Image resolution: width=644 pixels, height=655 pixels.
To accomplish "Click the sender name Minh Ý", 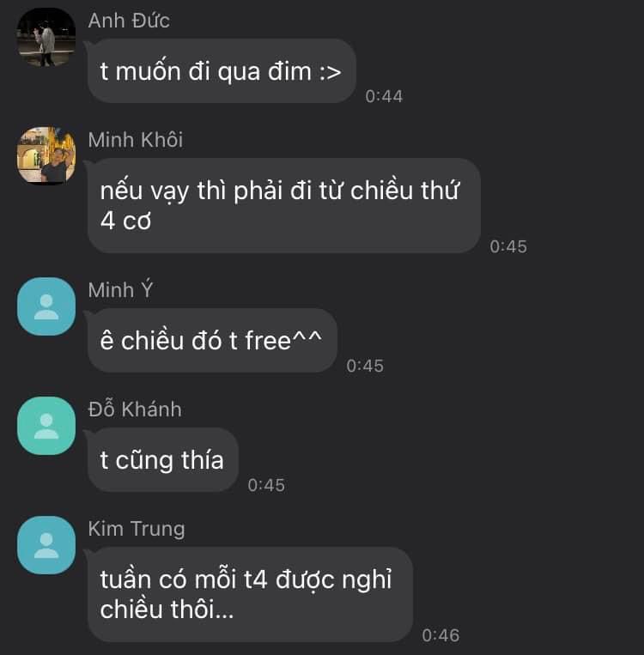I will 120,289.
